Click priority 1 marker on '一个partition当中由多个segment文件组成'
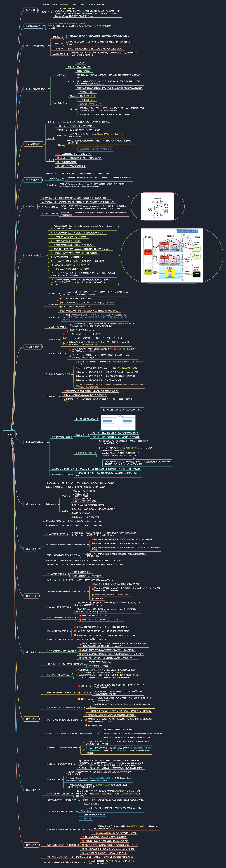 point(63,334)
